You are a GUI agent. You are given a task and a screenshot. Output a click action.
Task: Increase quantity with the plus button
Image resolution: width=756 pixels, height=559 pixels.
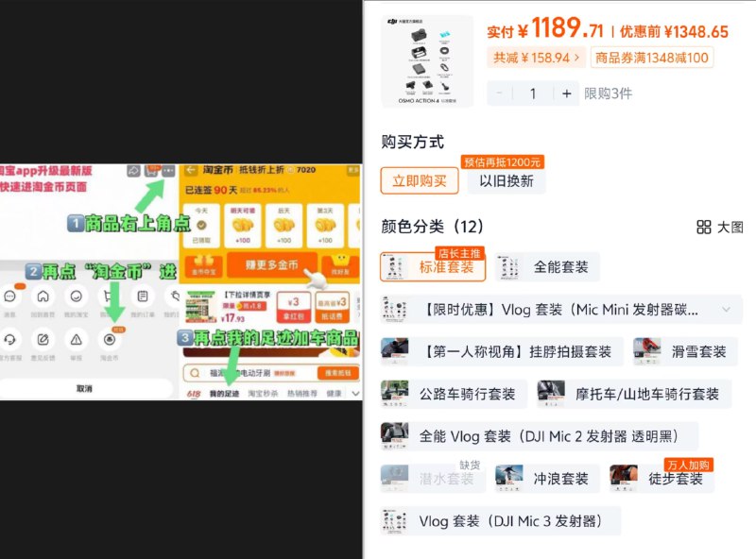(566, 93)
